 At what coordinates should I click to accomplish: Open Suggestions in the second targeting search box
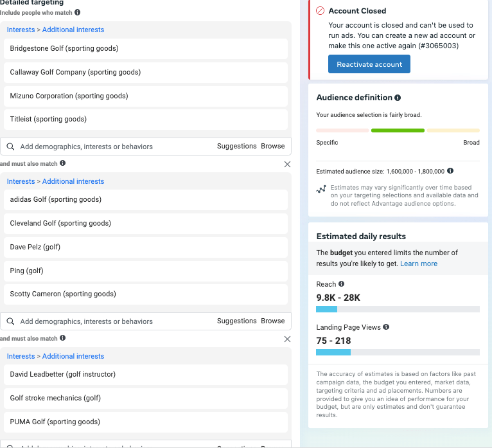pos(236,321)
